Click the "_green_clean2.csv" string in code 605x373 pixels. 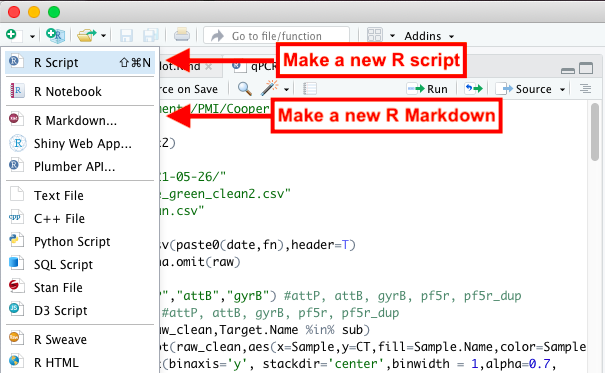(224, 193)
